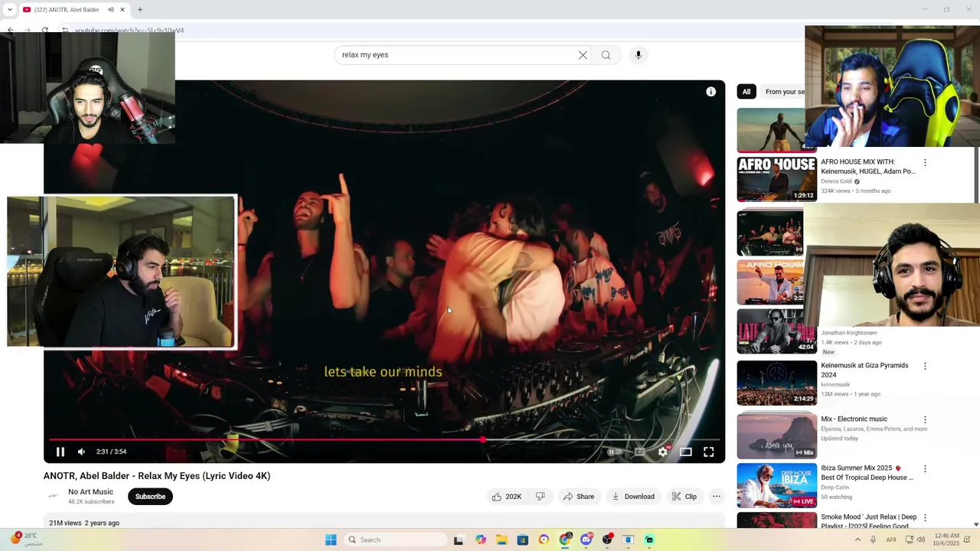Switch to theater mode
The image size is (980, 551).
click(x=686, y=452)
